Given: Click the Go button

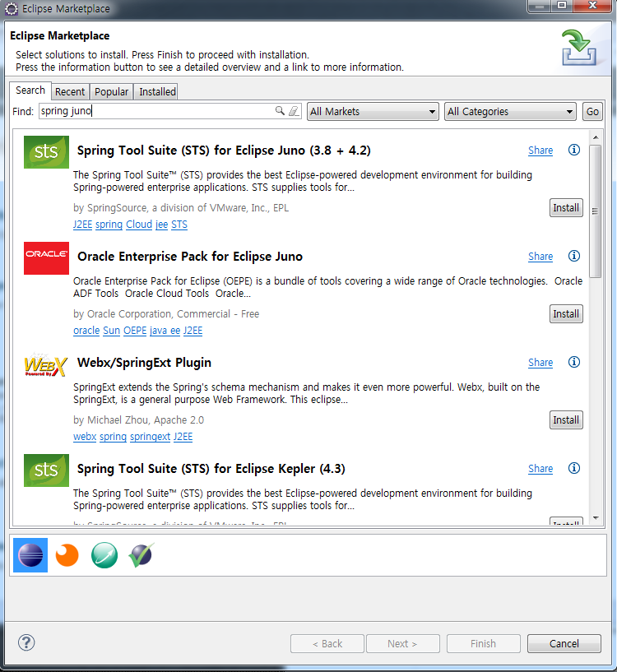Looking at the screenshot, I should (592, 111).
